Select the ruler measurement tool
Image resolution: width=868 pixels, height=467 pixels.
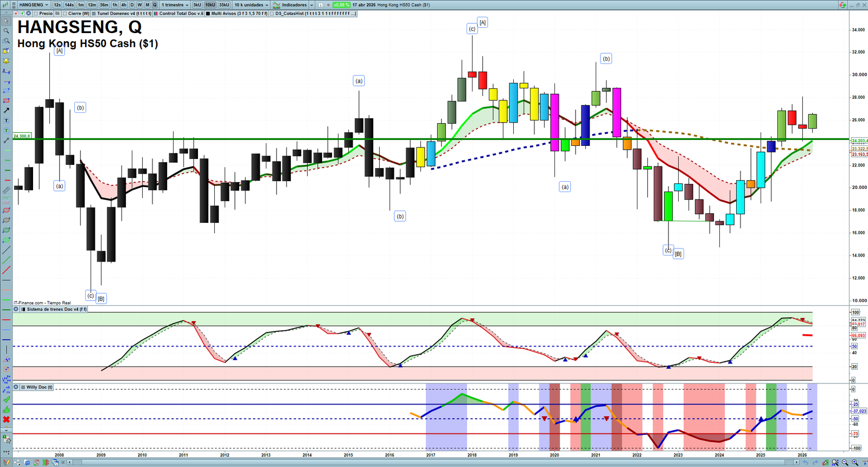[x=6, y=190]
